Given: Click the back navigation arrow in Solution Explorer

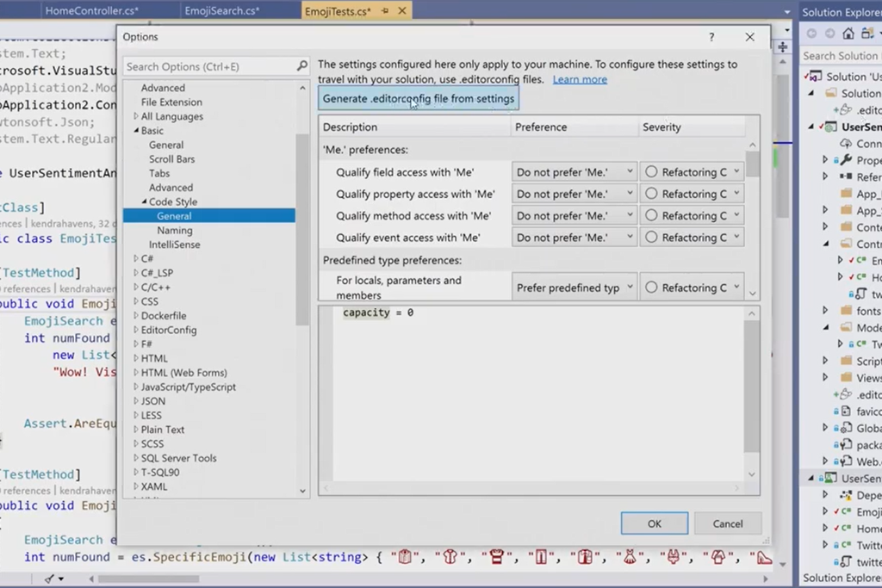Looking at the screenshot, I should [811, 34].
